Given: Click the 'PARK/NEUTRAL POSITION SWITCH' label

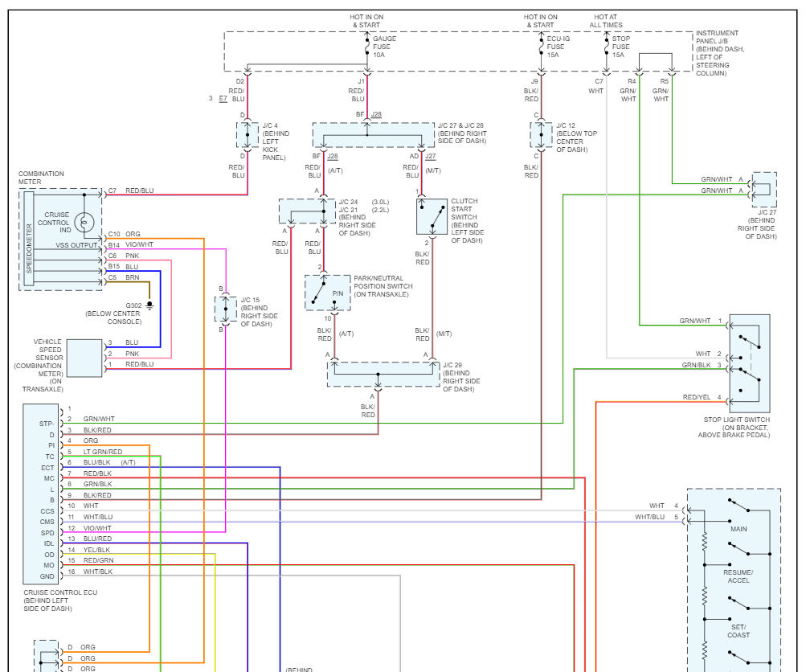Looking at the screenshot, I should (383, 282).
